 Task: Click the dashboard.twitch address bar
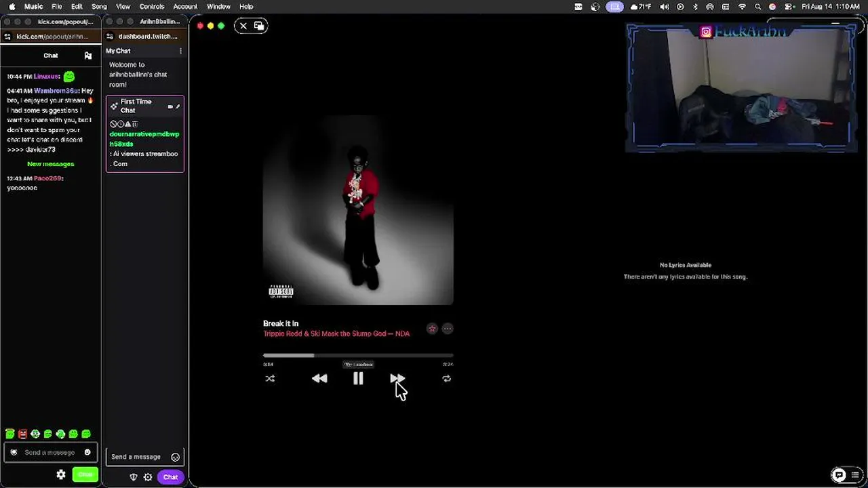(148, 37)
